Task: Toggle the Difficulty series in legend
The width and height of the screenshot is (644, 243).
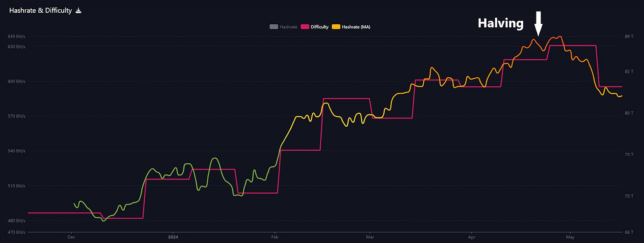Action: click(315, 27)
